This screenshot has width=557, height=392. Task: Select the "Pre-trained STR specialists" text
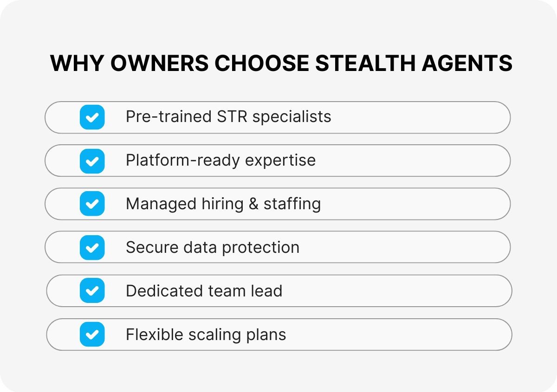click(x=228, y=116)
